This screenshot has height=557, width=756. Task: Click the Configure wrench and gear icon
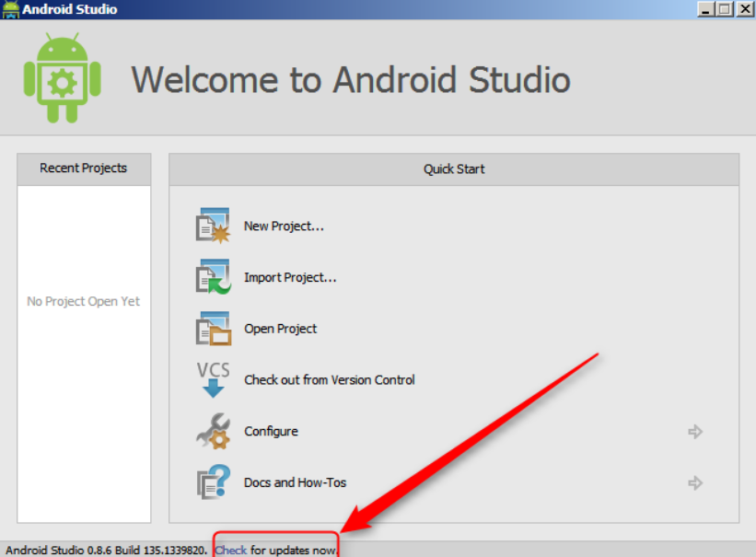[213, 431]
